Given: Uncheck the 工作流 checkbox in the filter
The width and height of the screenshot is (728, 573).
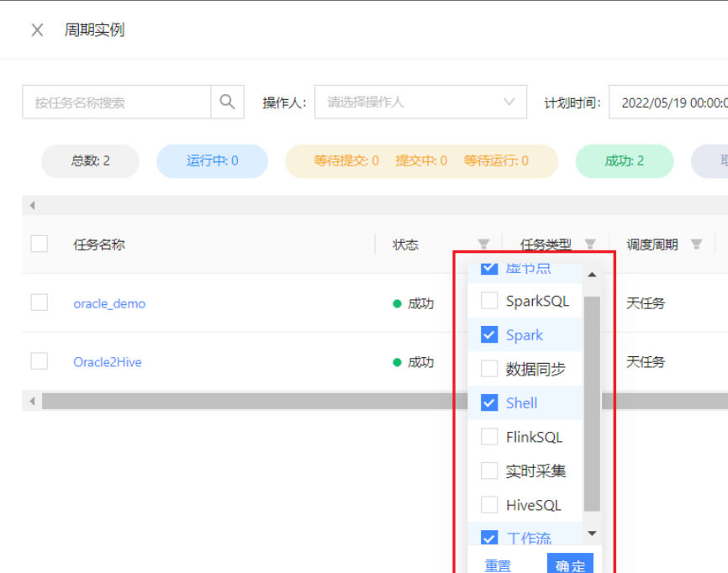Looking at the screenshot, I should [x=489, y=537].
